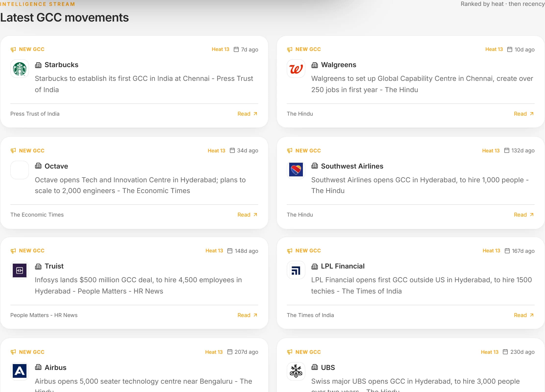Click the building icon beside Walgreens

pyautogui.click(x=315, y=65)
